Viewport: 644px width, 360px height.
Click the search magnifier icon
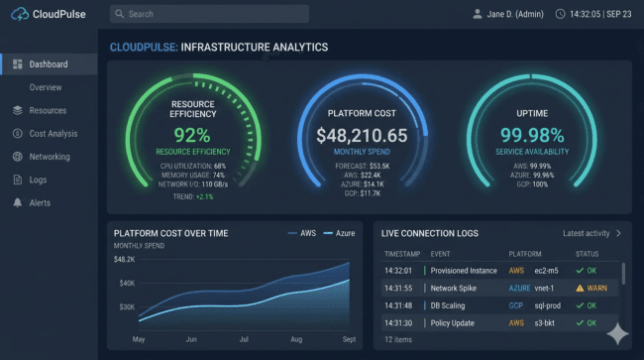119,14
